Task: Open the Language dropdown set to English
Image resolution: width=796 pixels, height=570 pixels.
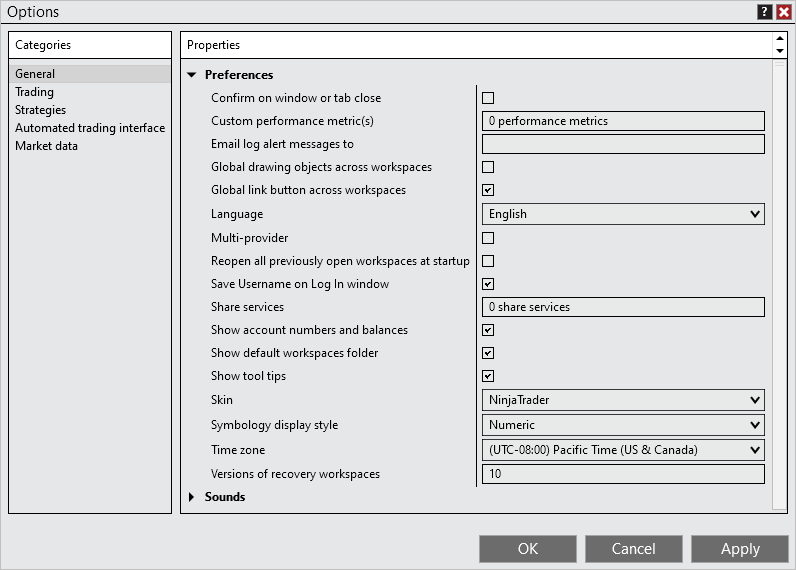Action: pos(623,214)
